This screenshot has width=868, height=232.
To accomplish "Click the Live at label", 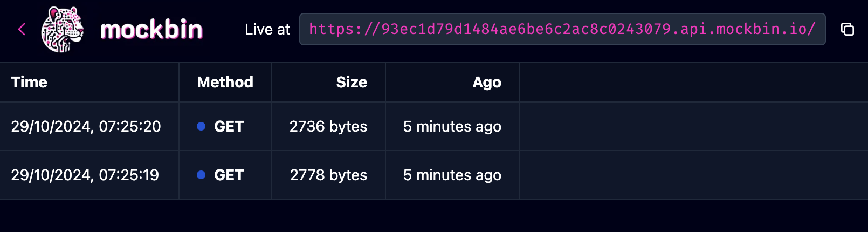I will [x=267, y=29].
